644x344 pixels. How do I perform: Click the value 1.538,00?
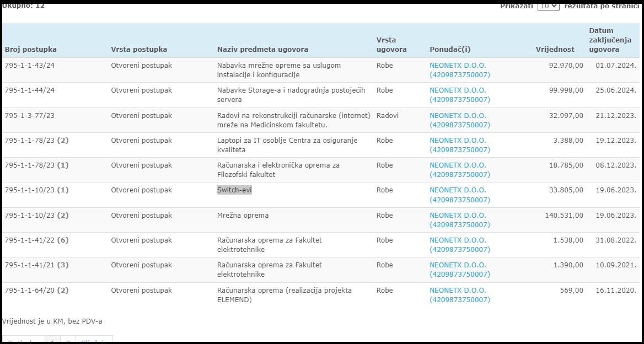point(568,240)
